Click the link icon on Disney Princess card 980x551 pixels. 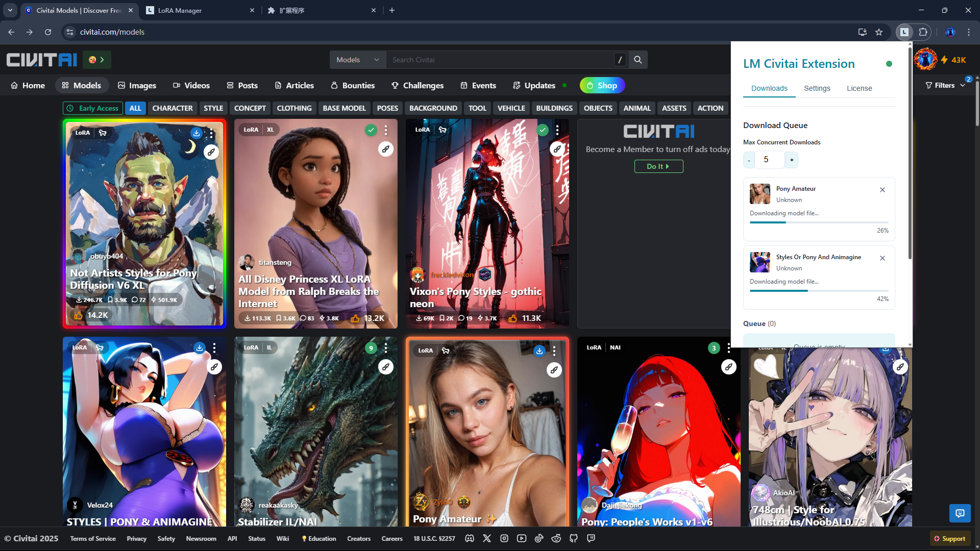386,149
